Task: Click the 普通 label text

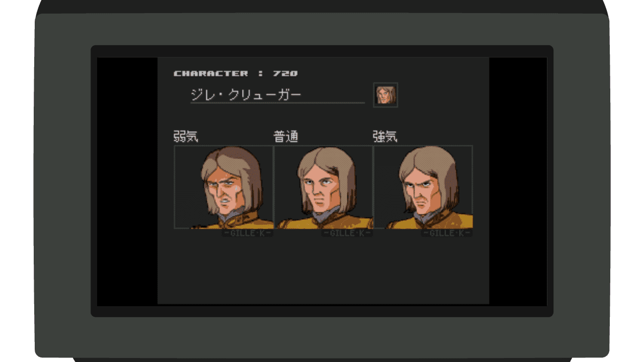Action: pyautogui.click(x=286, y=136)
